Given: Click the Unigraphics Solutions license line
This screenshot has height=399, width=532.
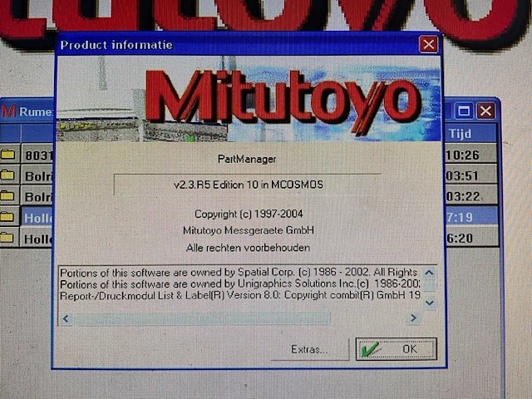Looking at the screenshot, I should click(x=240, y=283).
